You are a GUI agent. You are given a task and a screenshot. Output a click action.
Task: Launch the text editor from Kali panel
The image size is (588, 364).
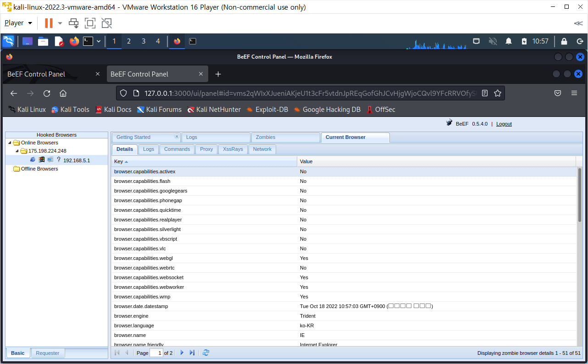click(59, 41)
